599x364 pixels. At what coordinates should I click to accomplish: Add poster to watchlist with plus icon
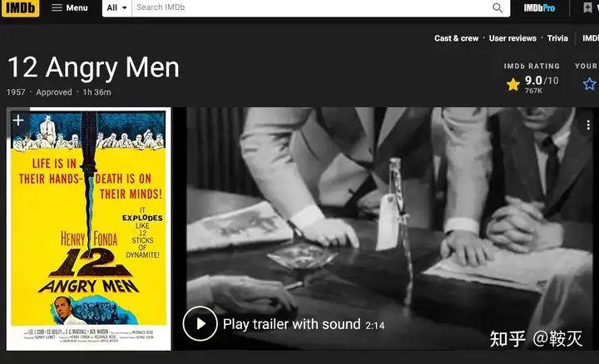pyautogui.click(x=18, y=121)
